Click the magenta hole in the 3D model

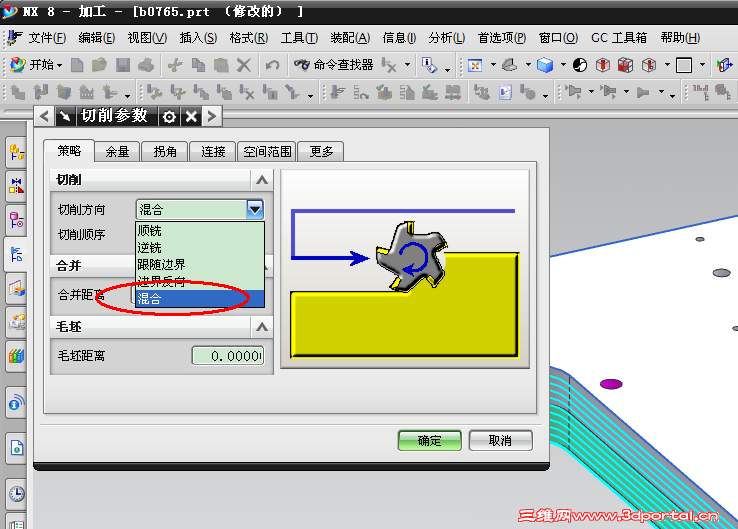click(611, 384)
